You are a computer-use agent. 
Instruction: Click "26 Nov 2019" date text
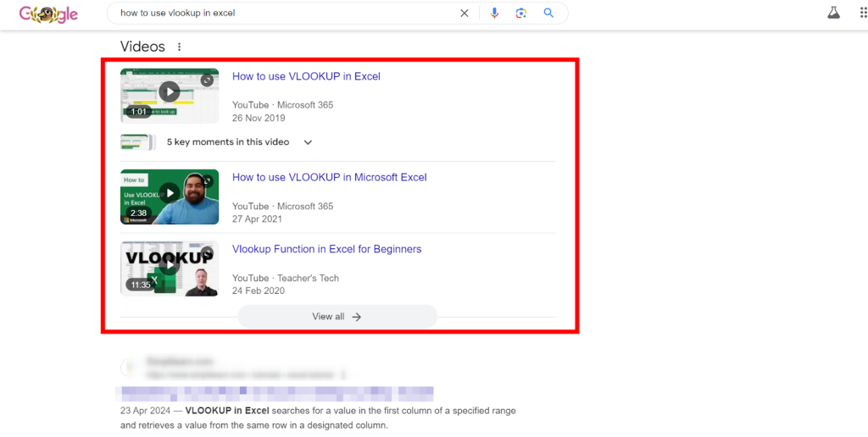(x=259, y=118)
